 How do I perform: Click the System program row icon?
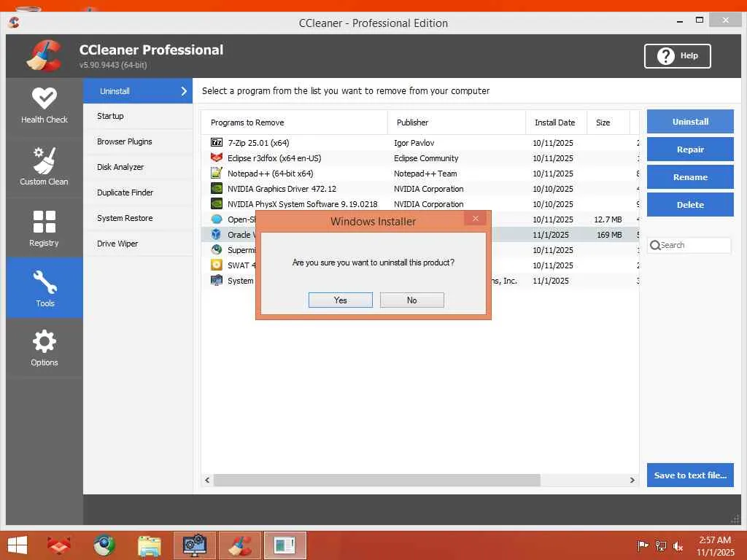click(216, 280)
